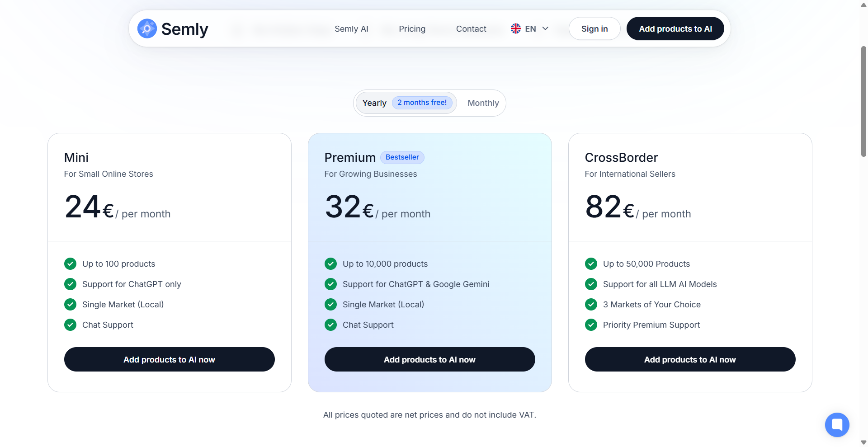Screen dimensions: 868x447
Task: Click checkmark beside Up to 10,000 products
Action: pyautogui.click(x=331, y=263)
